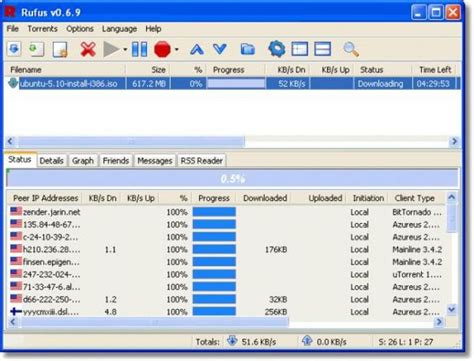This screenshot has height=361, width=474.
Task: Open download folder icon in toolbar
Action: 247,49
